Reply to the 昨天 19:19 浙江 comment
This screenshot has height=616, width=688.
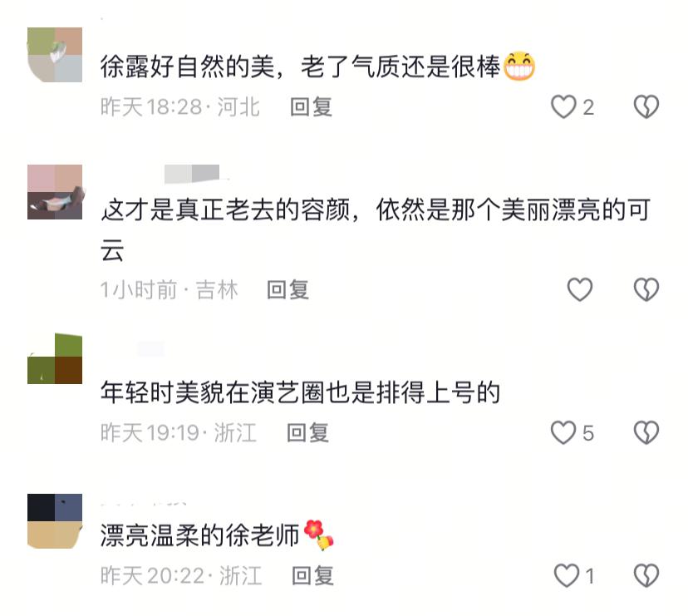[307, 433]
